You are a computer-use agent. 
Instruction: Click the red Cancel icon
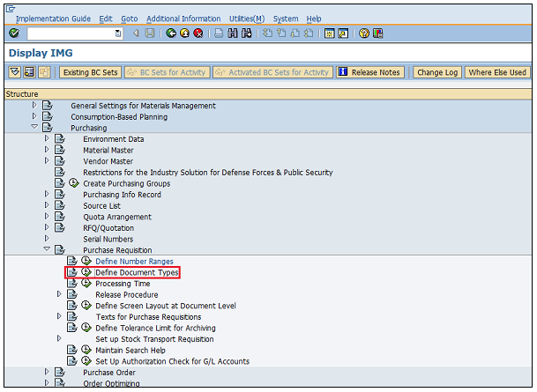(198, 33)
